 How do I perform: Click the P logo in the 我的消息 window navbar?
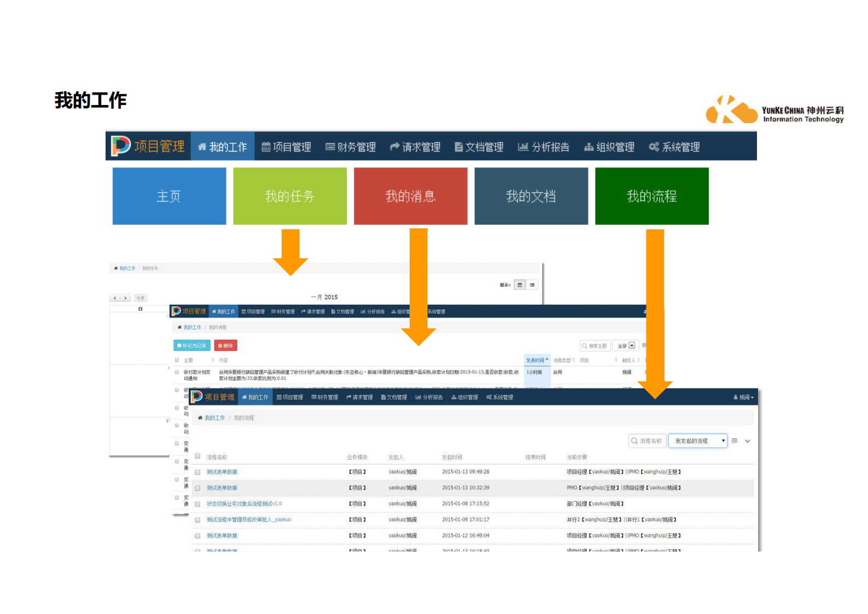tap(176, 311)
